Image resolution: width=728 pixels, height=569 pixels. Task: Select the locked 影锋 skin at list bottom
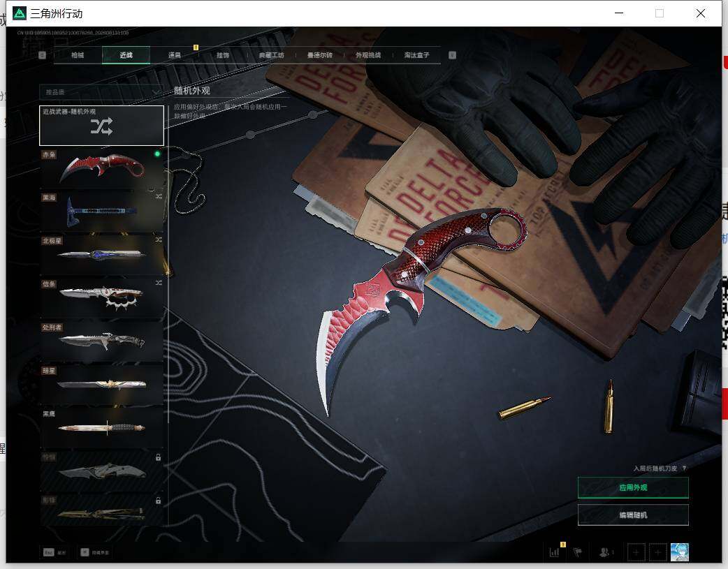coord(102,510)
